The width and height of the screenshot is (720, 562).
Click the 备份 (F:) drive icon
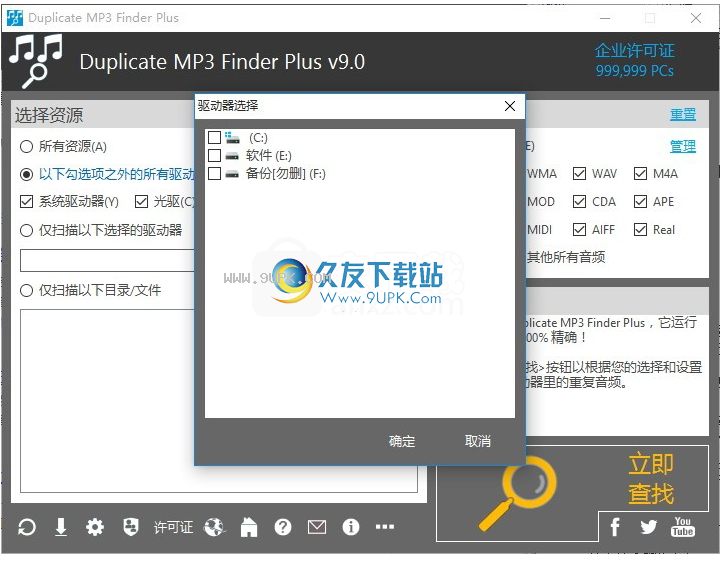click(232, 174)
